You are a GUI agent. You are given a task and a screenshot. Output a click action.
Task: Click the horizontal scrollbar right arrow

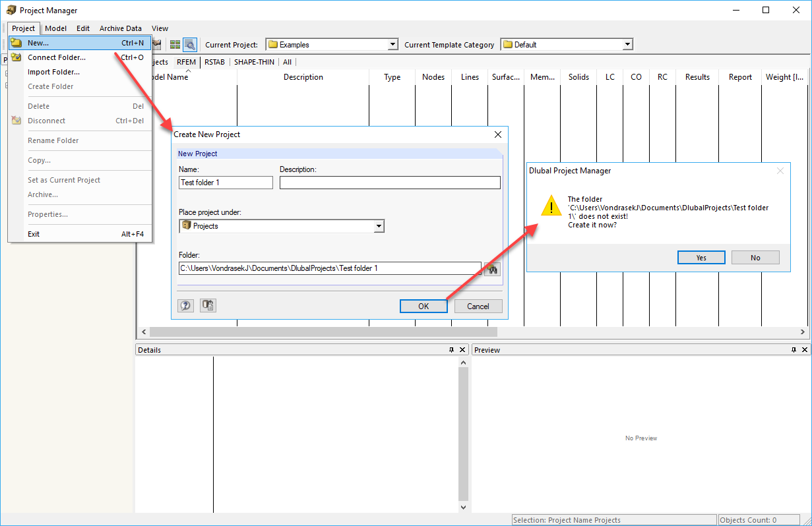point(803,332)
